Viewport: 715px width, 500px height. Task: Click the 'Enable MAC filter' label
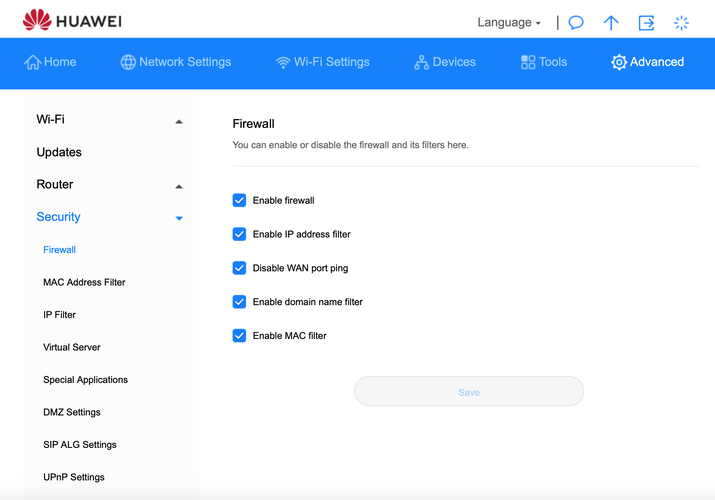(x=290, y=336)
